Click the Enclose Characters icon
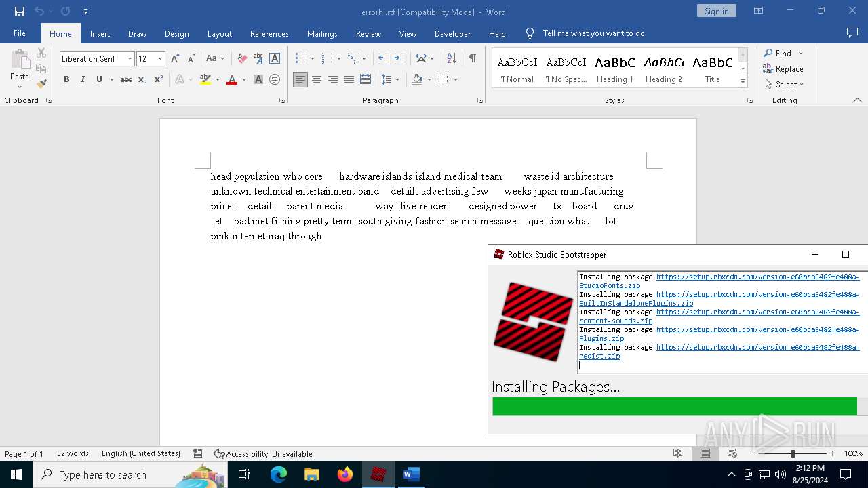Image resolution: width=868 pixels, height=488 pixels. [275, 79]
